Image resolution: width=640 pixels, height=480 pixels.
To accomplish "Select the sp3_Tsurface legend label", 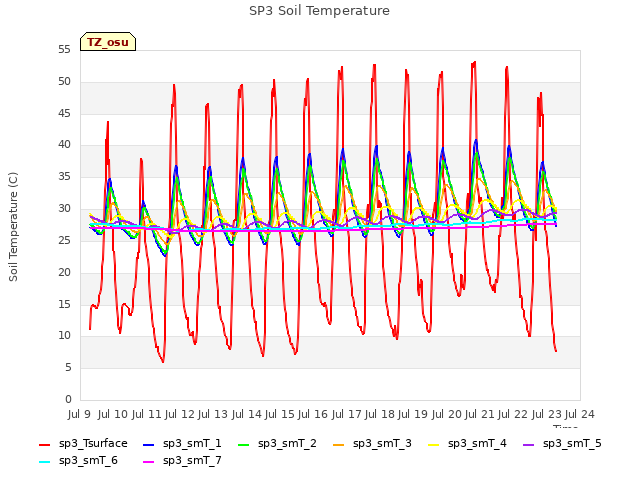I will coord(93,444).
